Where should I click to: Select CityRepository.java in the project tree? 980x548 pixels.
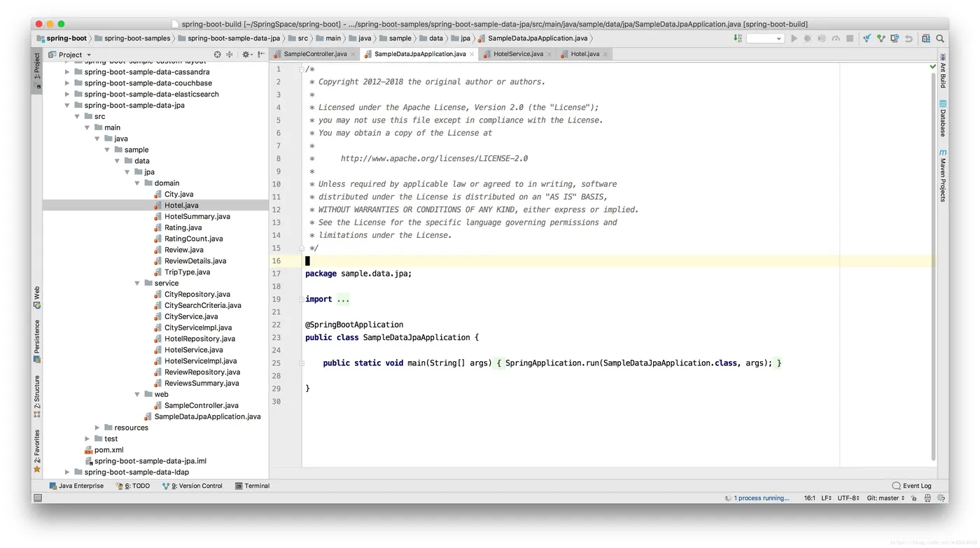pyautogui.click(x=197, y=295)
